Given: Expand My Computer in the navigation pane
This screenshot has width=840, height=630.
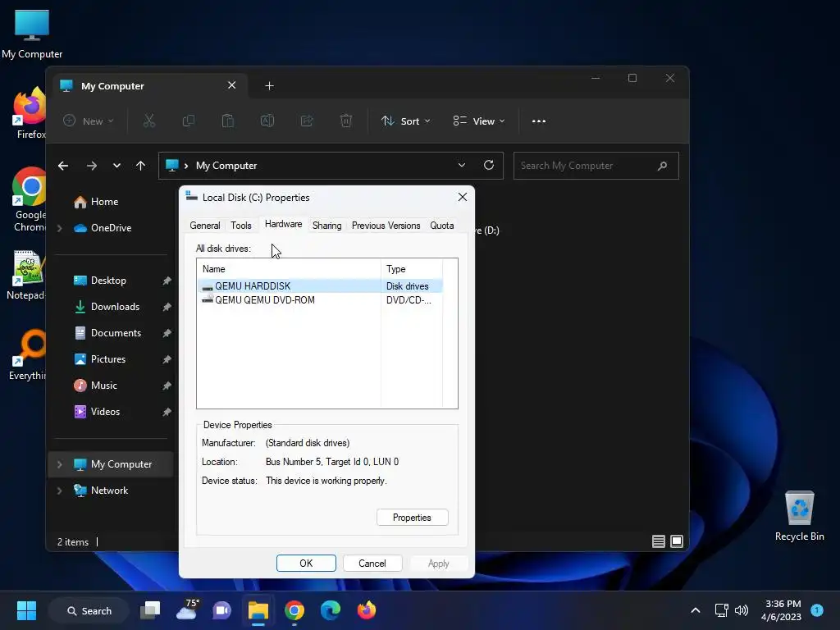Looking at the screenshot, I should coord(59,464).
